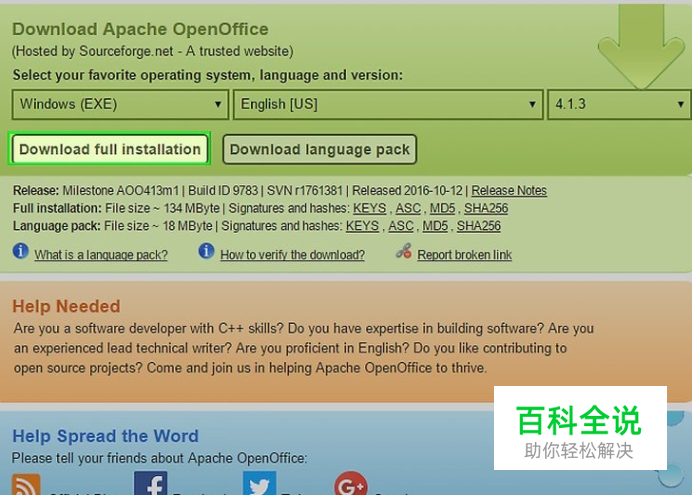Click Download full installation button

[109, 149]
